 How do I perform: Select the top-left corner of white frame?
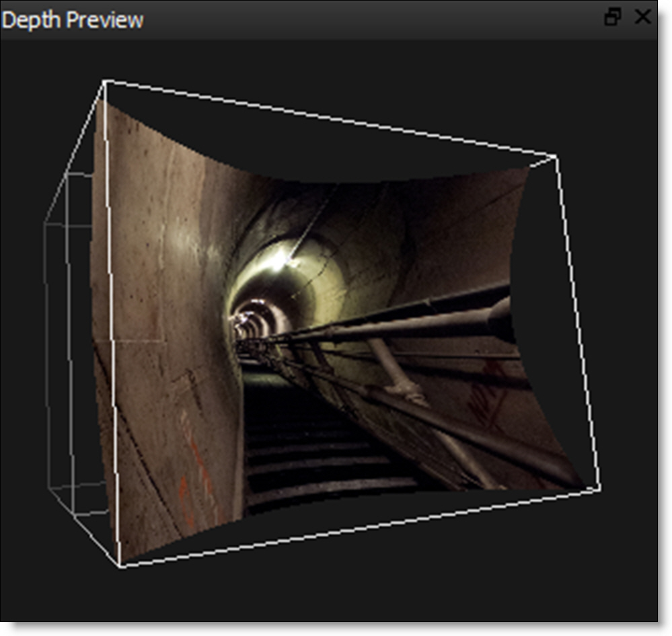pyautogui.click(x=104, y=81)
